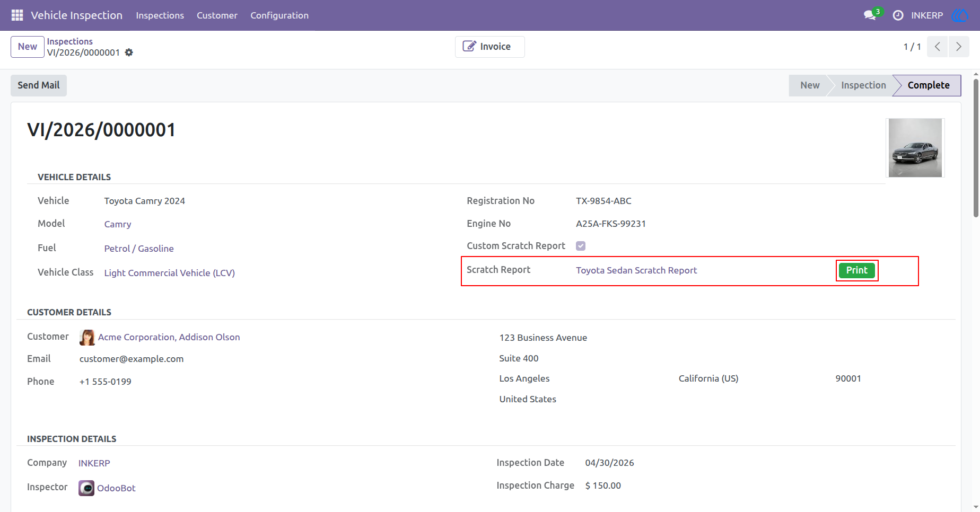
Task: Print the scratch report
Action: [x=857, y=270]
